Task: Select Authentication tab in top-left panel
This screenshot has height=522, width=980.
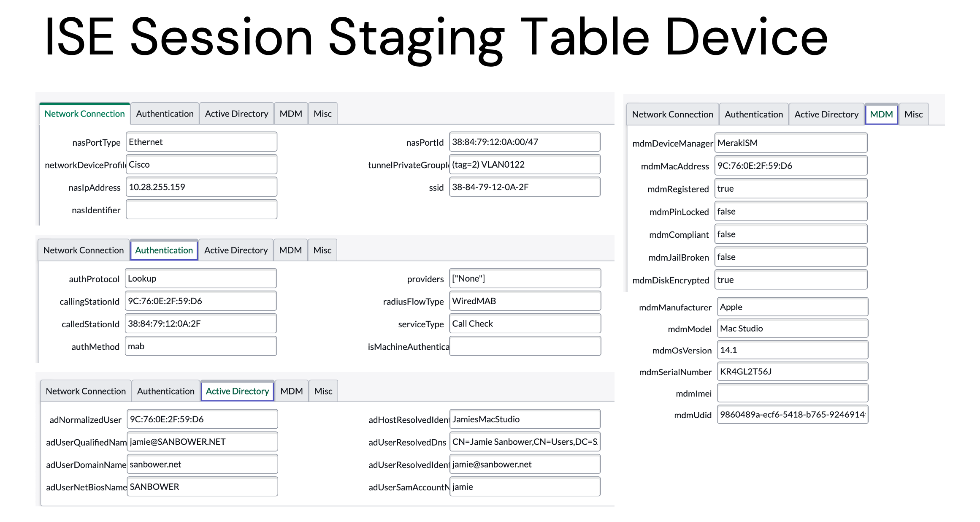Action: tap(165, 114)
